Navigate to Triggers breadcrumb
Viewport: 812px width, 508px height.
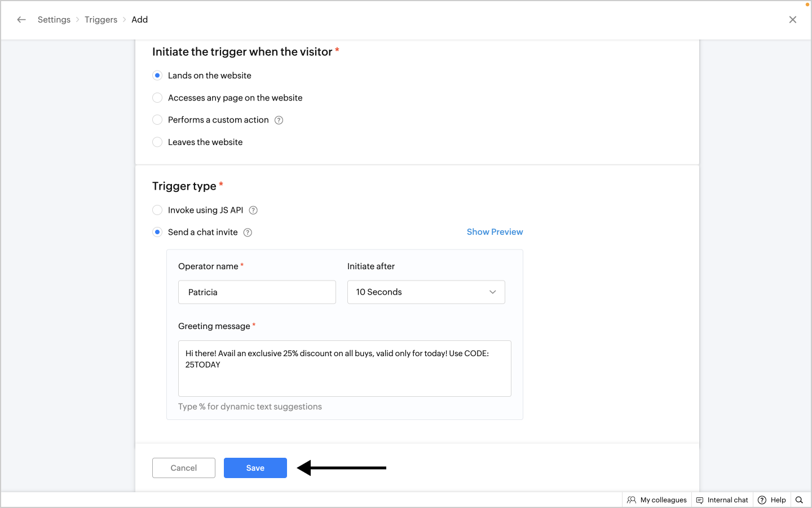click(x=101, y=20)
